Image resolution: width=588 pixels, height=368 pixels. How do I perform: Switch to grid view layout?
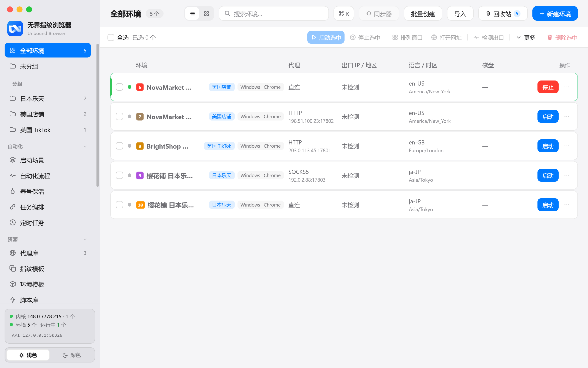(x=206, y=14)
